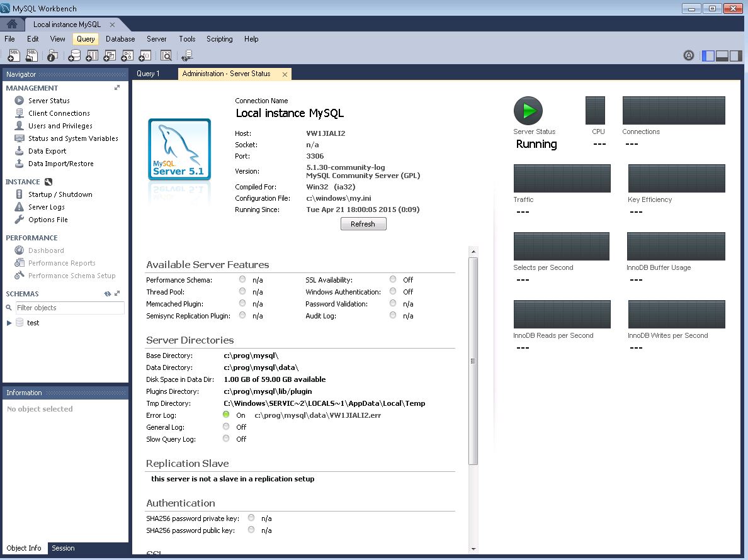Open the Tools menu
748x560 pixels.
(x=187, y=39)
